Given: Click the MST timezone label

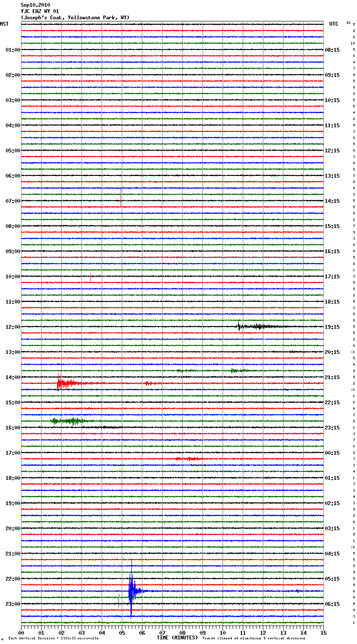Looking at the screenshot, I should pyautogui.click(x=4, y=24).
